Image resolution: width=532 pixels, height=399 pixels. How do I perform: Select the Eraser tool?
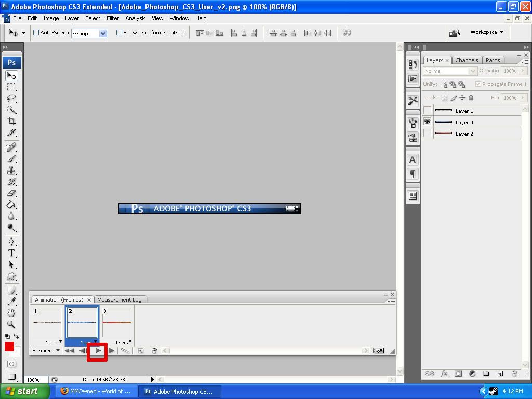coord(11,193)
